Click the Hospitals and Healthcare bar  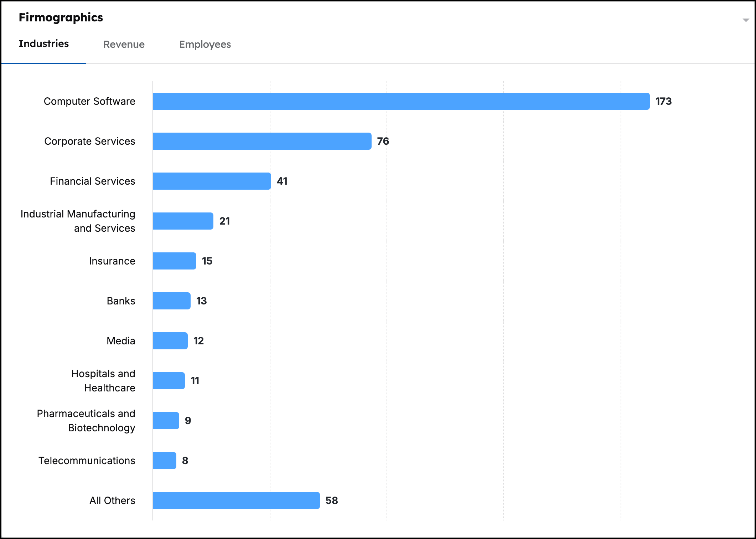coord(169,381)
